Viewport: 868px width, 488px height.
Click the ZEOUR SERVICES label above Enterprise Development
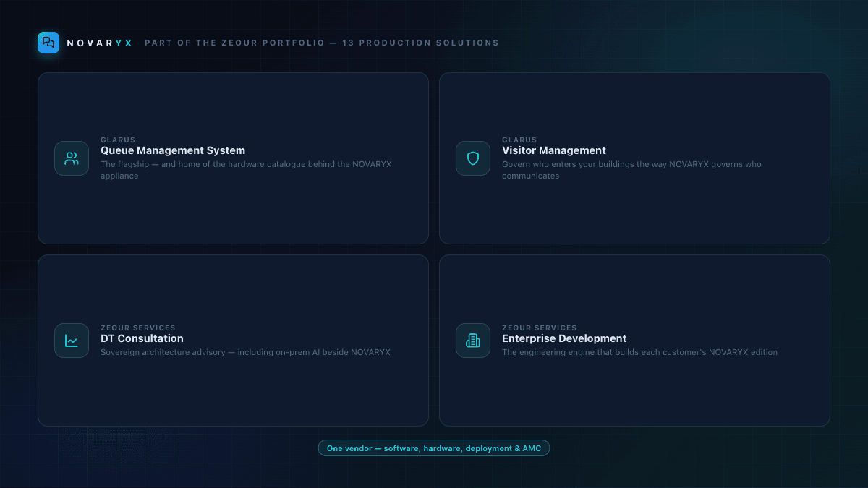click(540, 328)
